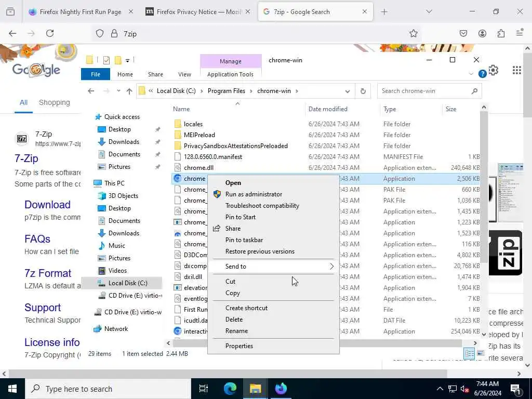Open Google settings gear icon

pyautogui.click(x=494, y=70)
